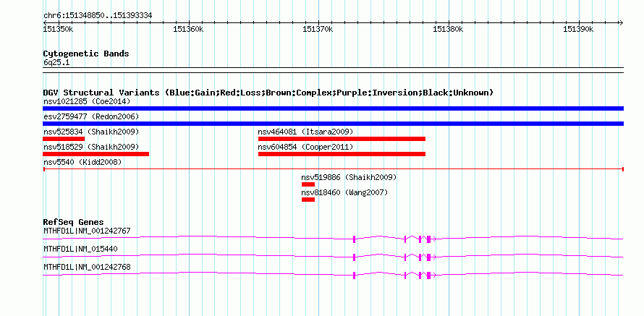The height and width of the screenshot is (316, 644).
Task: Click the nsv604854 (Cooper2011) variant label
Action: (x=305, y=147)
